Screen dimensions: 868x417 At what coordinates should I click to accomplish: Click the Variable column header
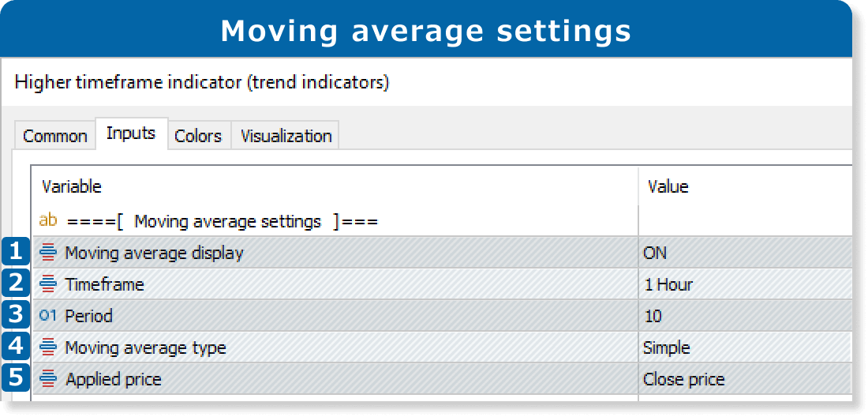(x=72, y=187)
